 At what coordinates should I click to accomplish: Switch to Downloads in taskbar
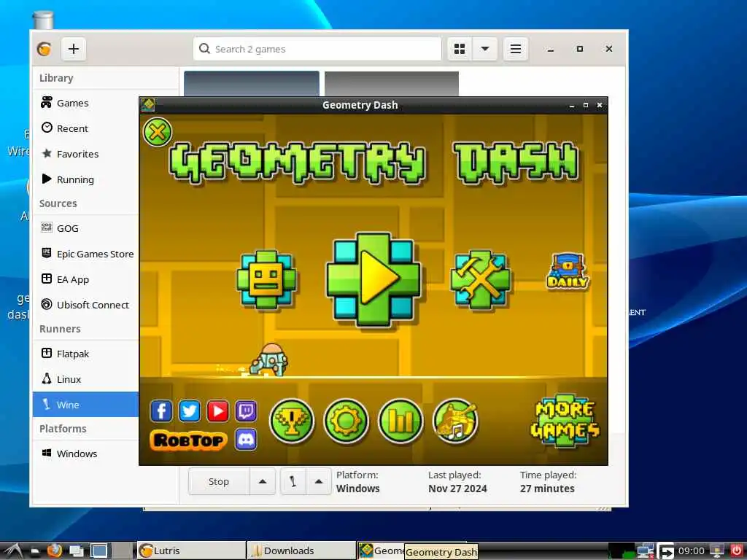301,551
